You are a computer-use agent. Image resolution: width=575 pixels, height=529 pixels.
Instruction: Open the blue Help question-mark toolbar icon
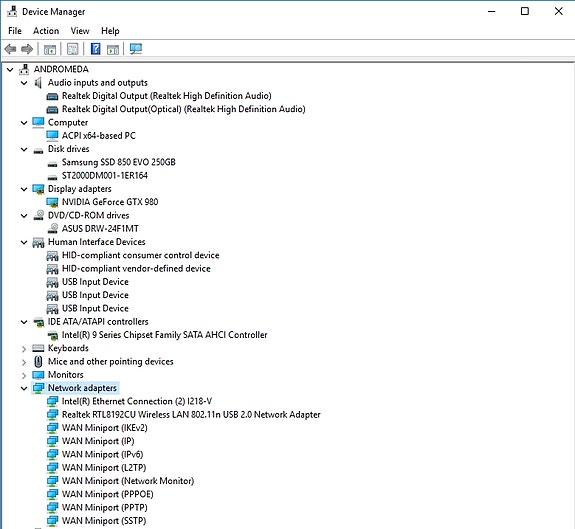point(95,49)
